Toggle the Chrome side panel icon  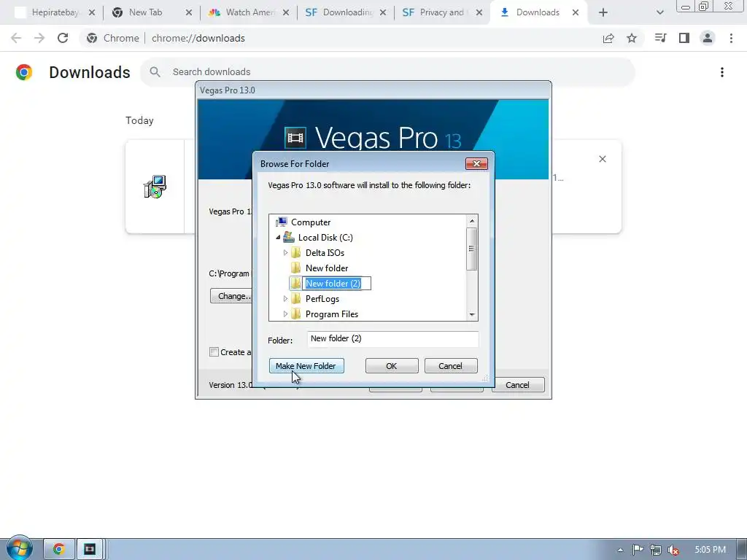pyautogui.click(x=684, y=38)
